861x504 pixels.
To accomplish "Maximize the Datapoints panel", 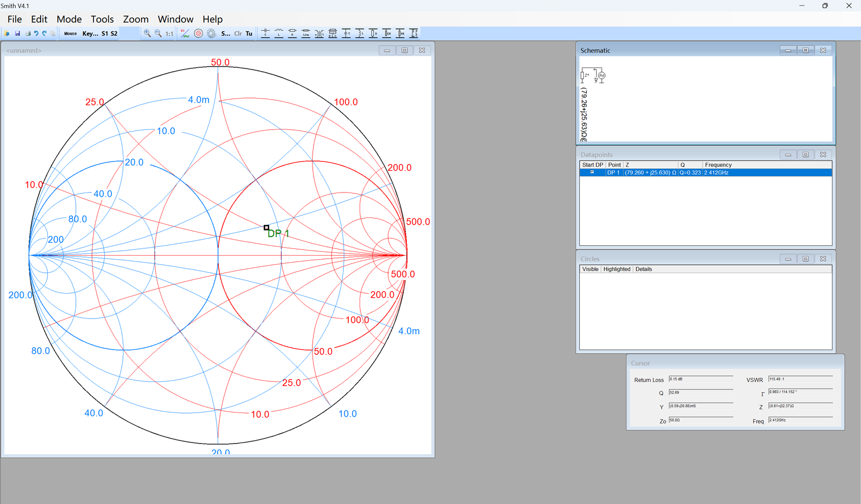I will tap(806, 154).
